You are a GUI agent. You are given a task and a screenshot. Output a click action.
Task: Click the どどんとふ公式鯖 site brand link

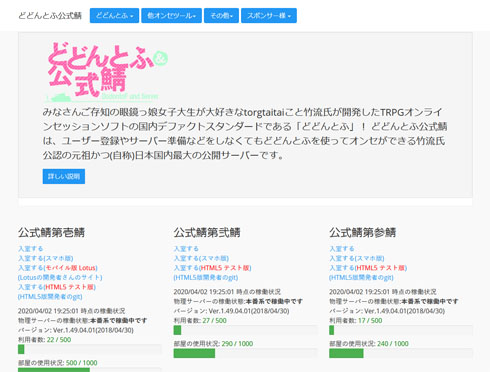[x=50, y=16]
